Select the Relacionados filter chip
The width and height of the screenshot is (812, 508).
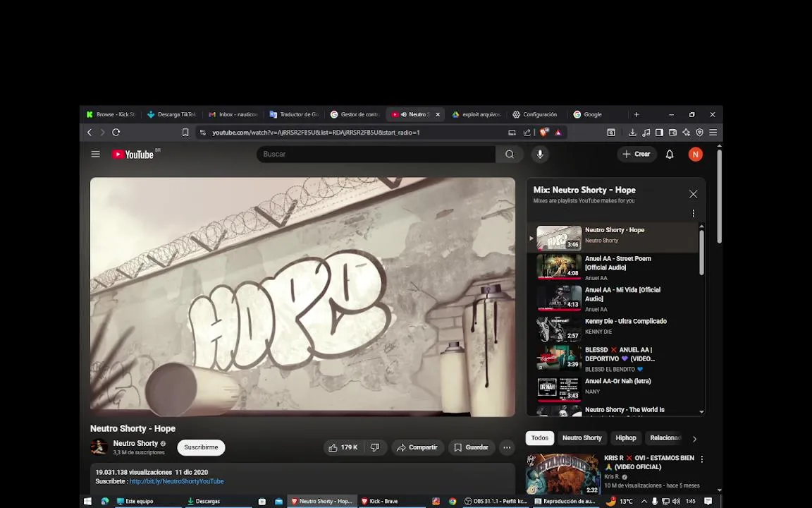(x=665, y=438)
